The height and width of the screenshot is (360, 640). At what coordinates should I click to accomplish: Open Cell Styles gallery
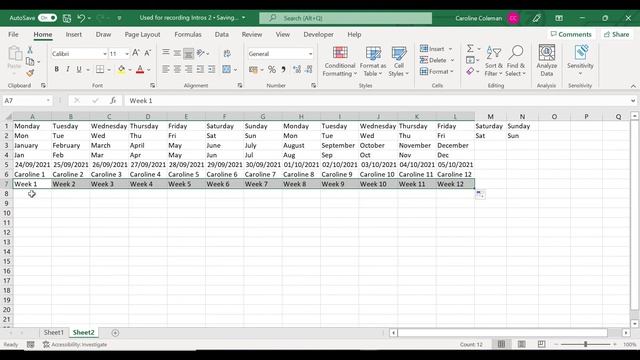click(x=398, y=61)
